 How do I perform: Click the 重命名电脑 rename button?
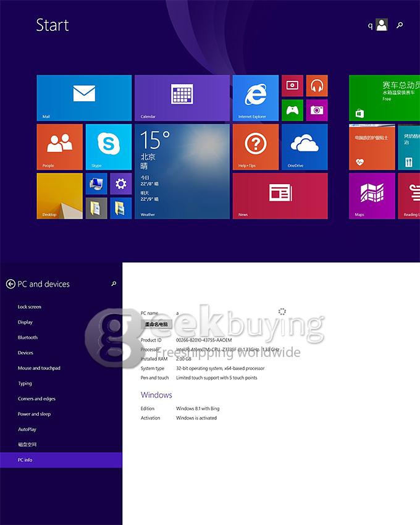[x=156, y=324]
